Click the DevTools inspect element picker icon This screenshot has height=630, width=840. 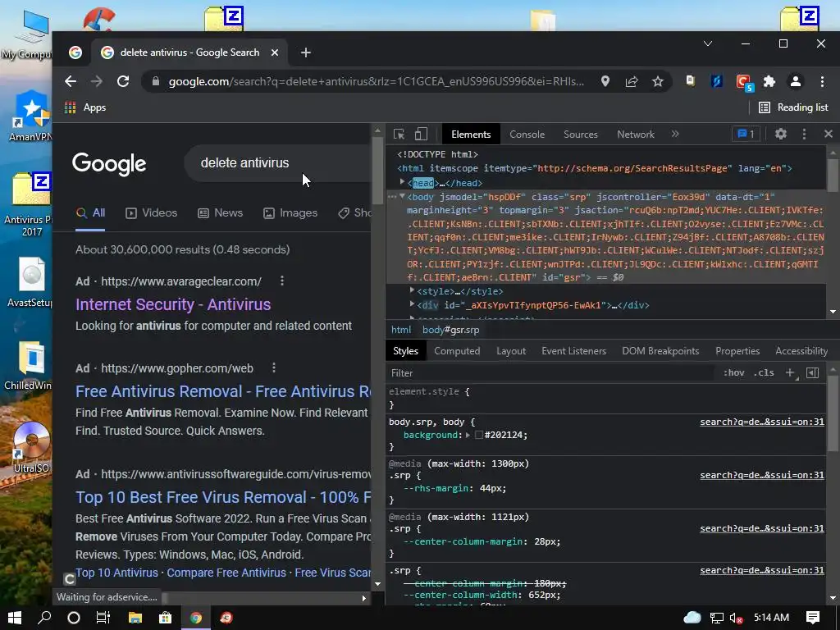pos(399,134)
